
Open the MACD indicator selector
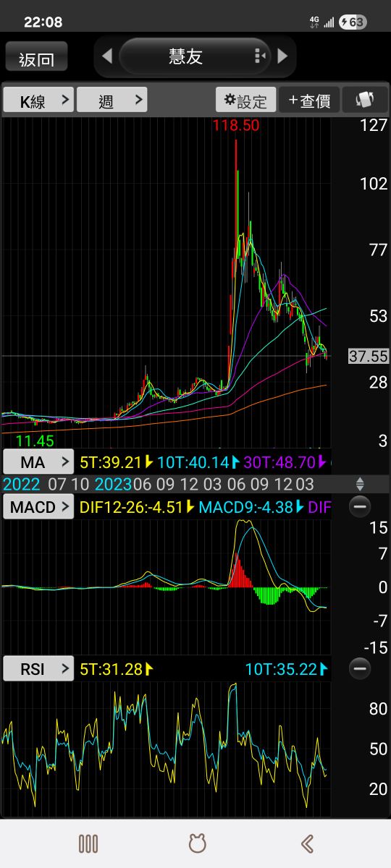(38, 507)
